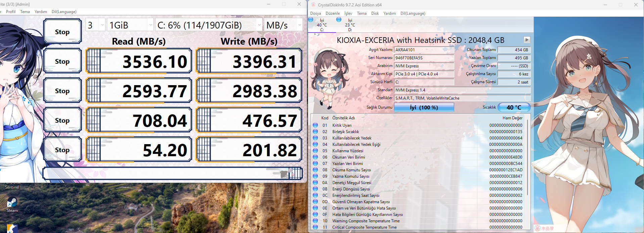The width and height of the screenshot is (644, 233).
Task: Click status orb for Okuma Komutu Sayısı row
Action: [x=315, y=170]
